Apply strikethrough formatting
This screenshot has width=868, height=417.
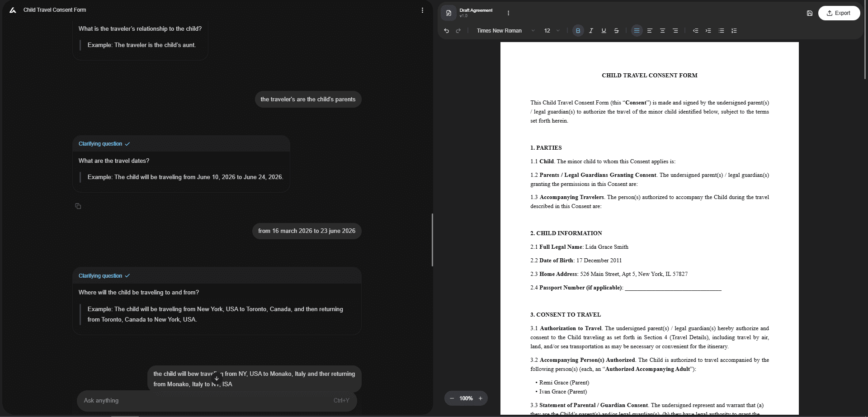click(x=616, y=30)
